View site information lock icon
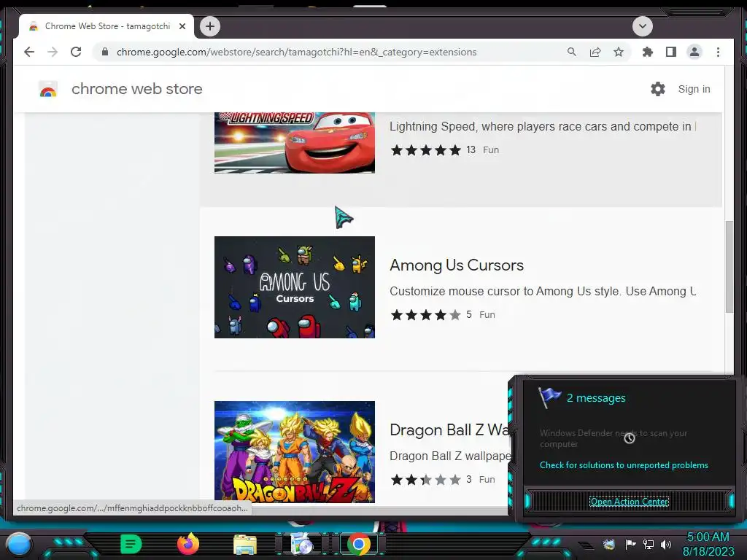 click(x=105, y=52)
